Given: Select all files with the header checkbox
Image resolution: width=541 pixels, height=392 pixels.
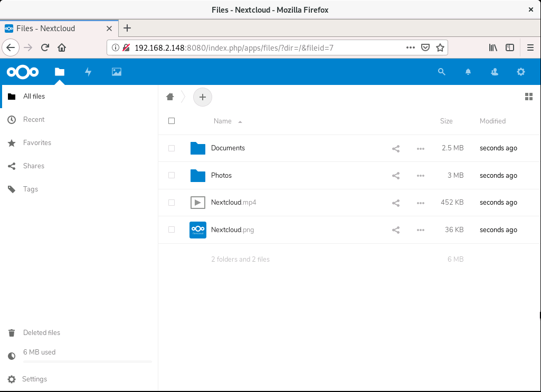Looking at the screenshot, I should tap(172, 121).
